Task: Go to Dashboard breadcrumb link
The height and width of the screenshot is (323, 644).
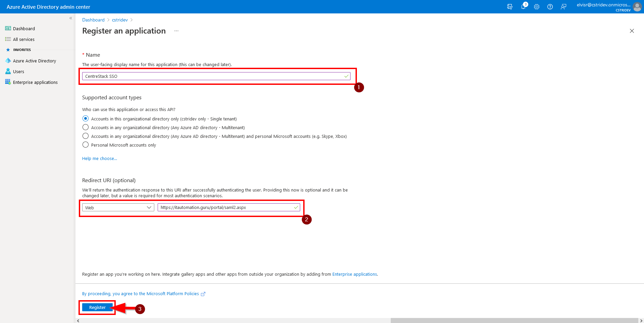Action: coord(93,20)
